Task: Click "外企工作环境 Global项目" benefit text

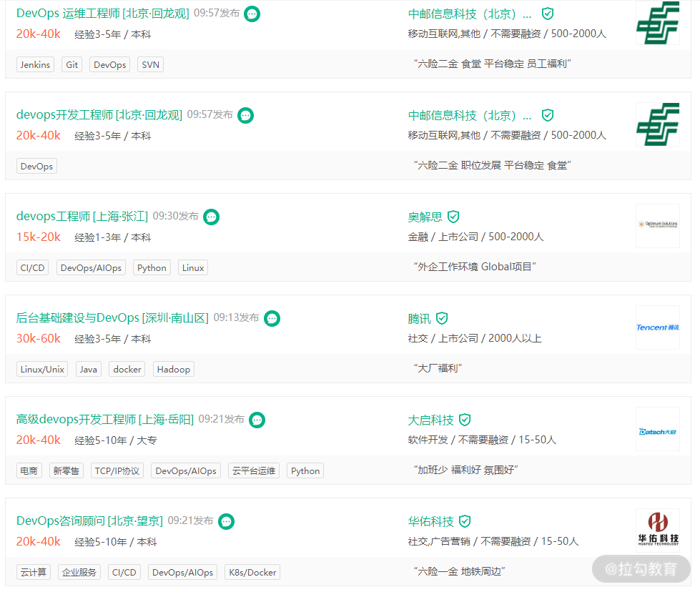Action: (x=475, y=267)
